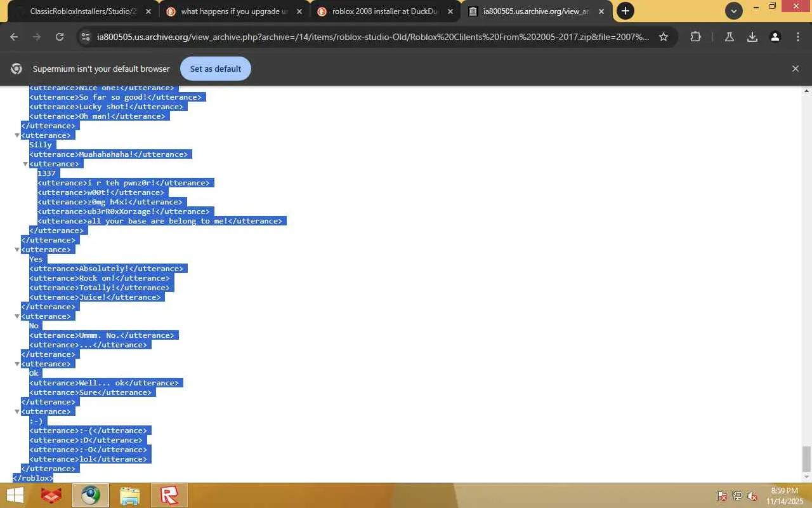
Task: Open a new browser tab
Action: coord(625,11)
